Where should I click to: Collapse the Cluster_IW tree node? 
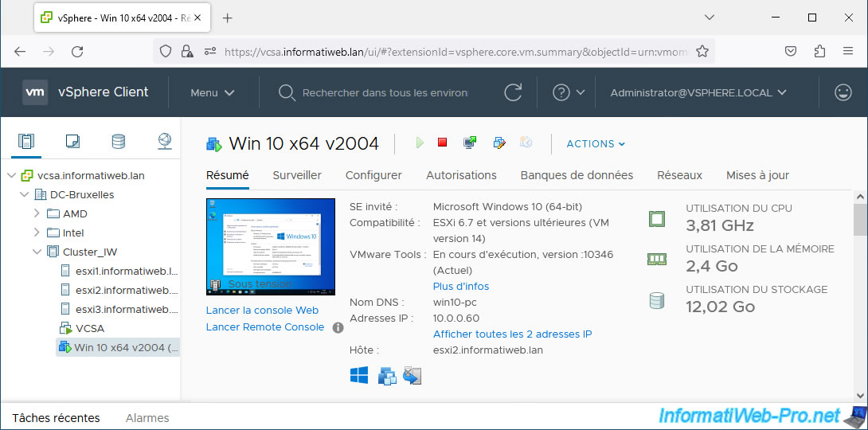coord(37,252)
